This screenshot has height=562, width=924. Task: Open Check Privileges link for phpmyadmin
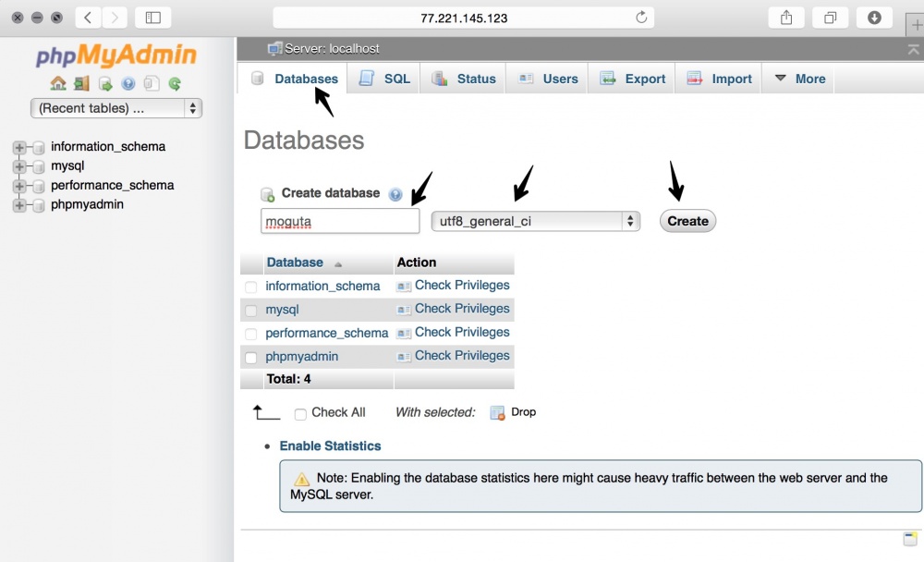pos(462,356)
